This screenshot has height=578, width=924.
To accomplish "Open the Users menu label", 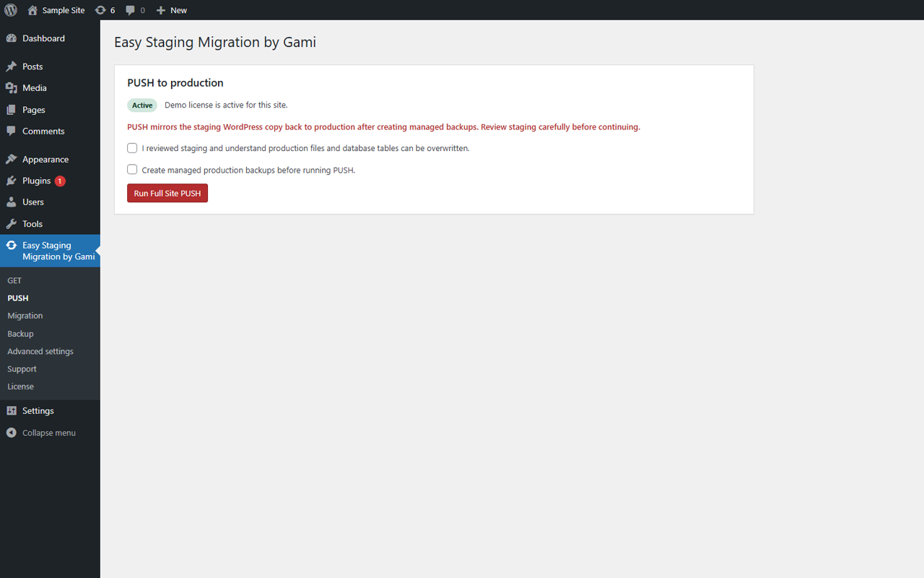I will point(33,202).
